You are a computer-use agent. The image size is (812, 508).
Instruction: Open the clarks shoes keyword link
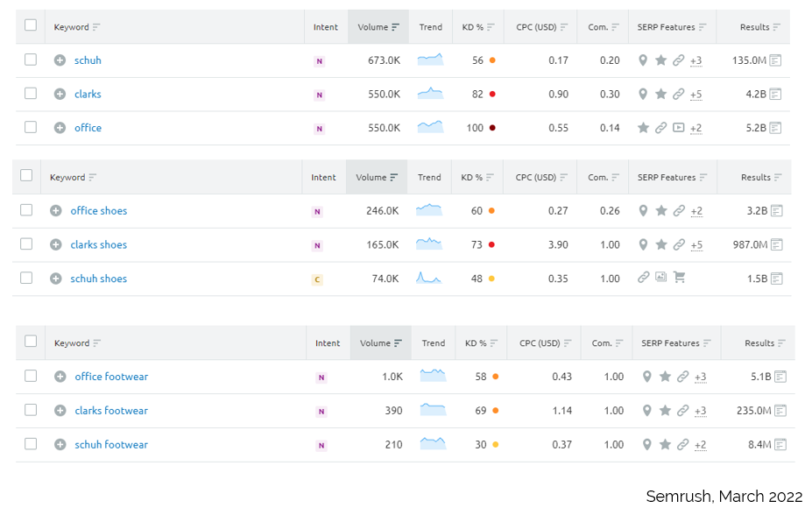click(99, 244)
